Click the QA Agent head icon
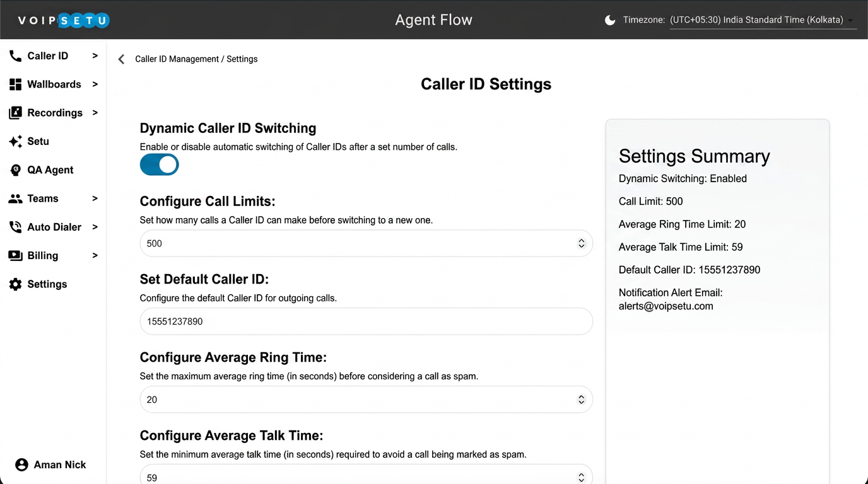 pos(15,170)
